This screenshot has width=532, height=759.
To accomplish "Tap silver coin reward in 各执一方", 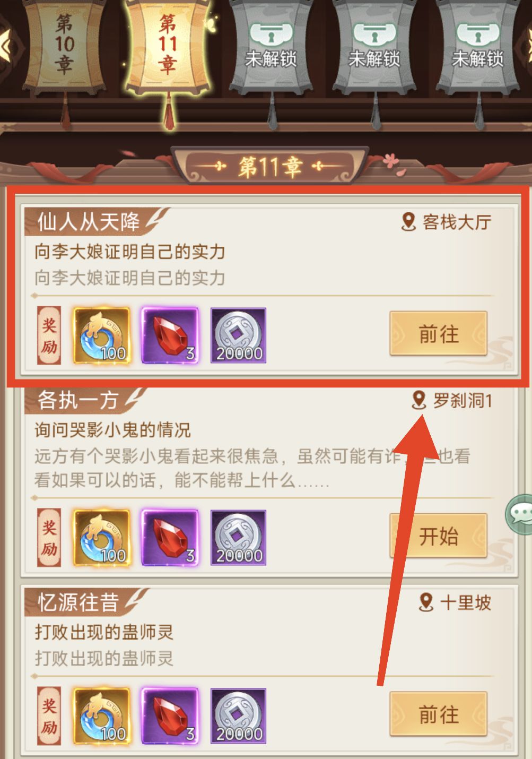I will [239, 538].
